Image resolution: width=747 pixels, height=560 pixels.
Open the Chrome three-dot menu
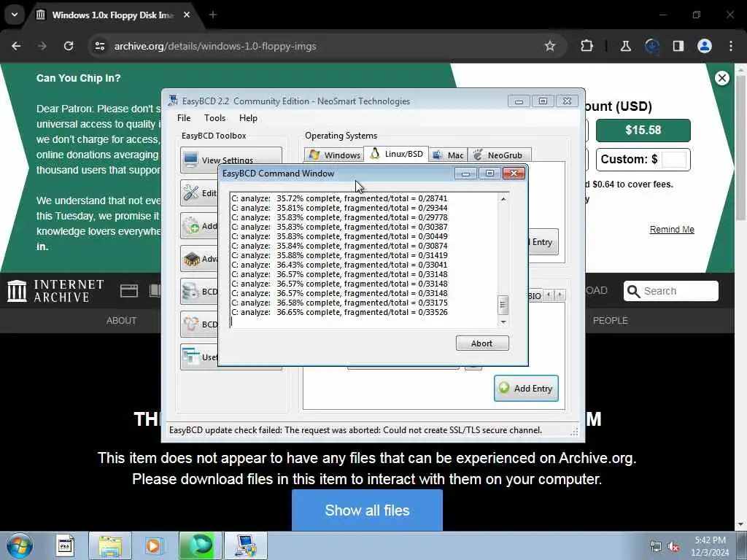click(x=731, y=46)
